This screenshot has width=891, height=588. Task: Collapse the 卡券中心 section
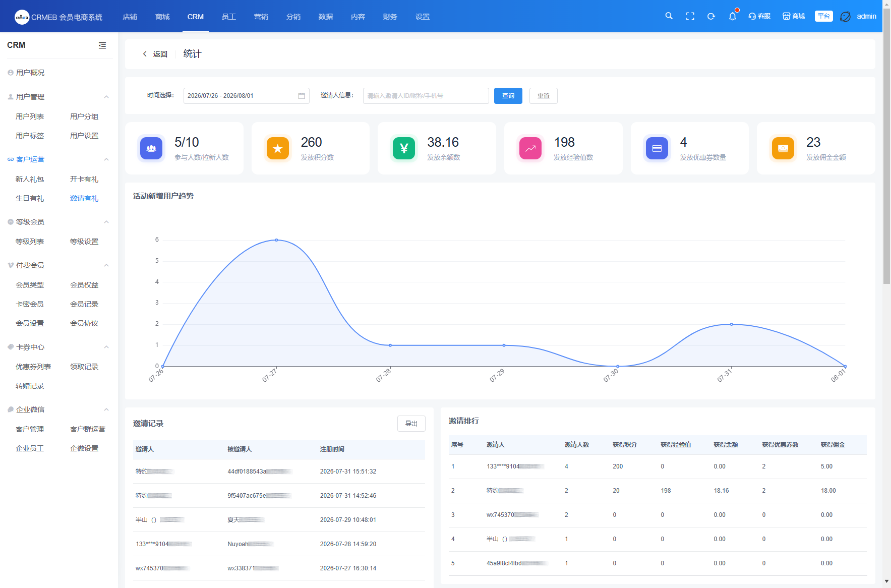tap(106, 347)
